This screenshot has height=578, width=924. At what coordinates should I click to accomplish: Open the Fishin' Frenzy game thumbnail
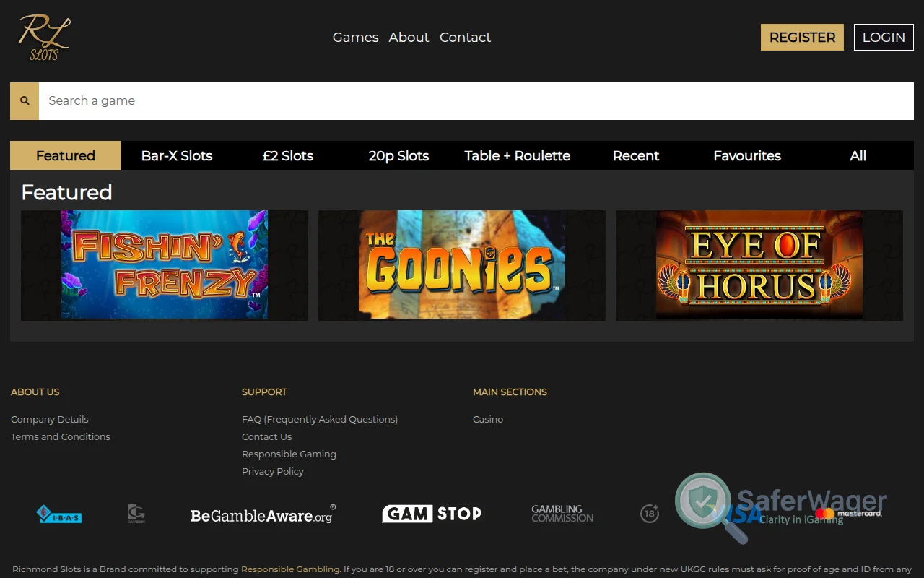[x=164, y=265]
